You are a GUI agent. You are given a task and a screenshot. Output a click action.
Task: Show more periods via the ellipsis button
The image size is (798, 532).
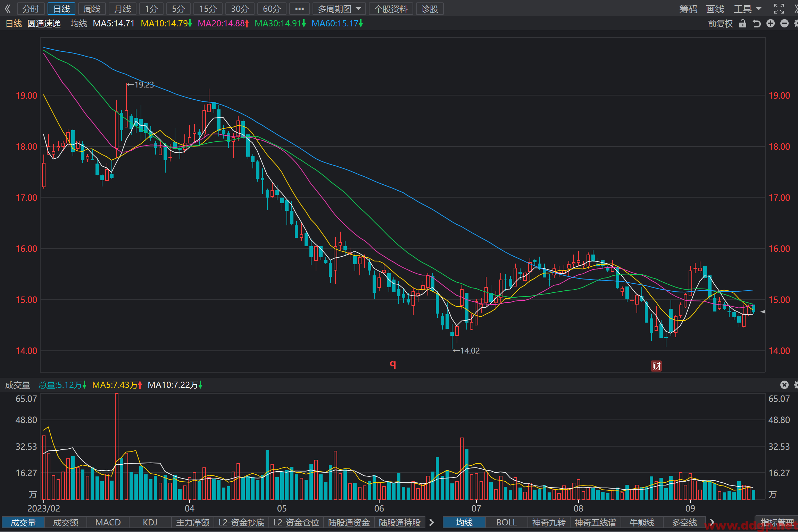[299, 9]
